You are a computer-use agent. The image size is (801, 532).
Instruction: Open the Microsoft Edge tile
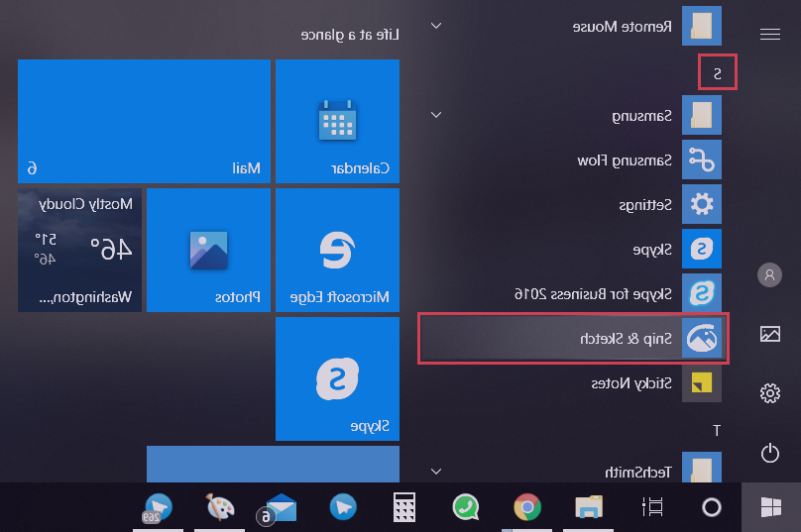(x=337, y=250)
